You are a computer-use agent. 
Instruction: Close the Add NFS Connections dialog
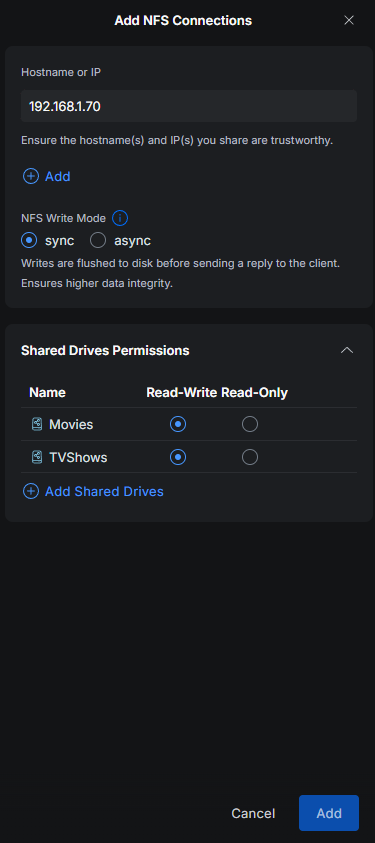coord(349,20)
